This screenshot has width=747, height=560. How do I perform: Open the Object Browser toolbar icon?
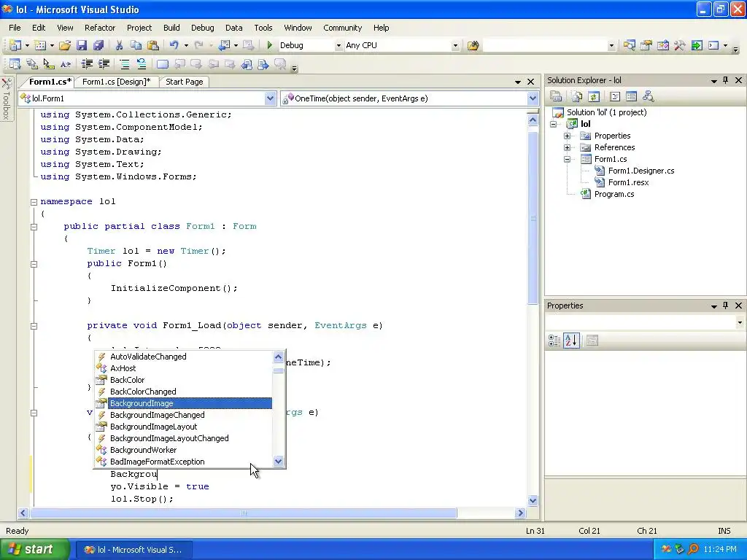point(662,45)
